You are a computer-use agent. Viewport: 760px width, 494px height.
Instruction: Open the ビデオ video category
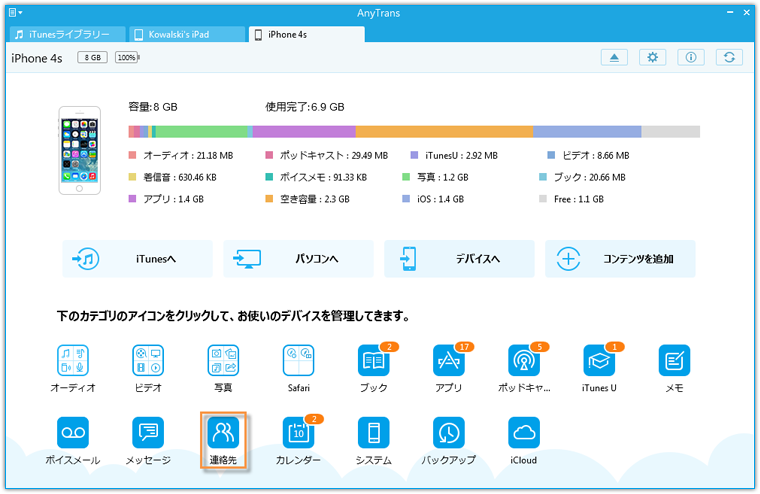[148, 360]
